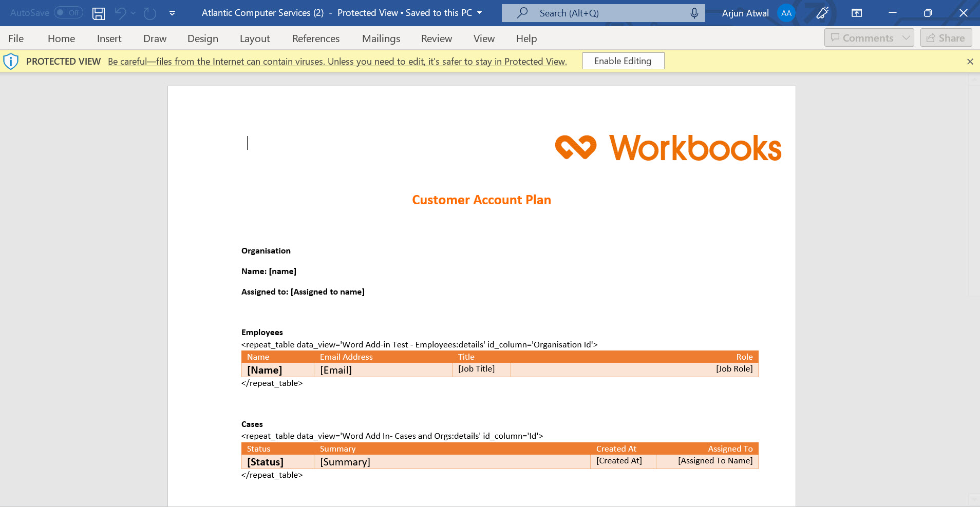Click the Email Address column header
This screenshot has width=980, height=507.
tap(346, 357)
